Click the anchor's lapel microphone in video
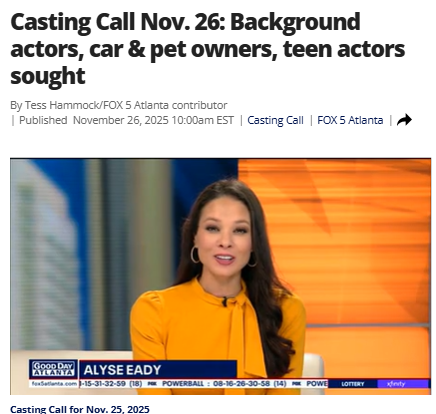 tap(224, 302)
